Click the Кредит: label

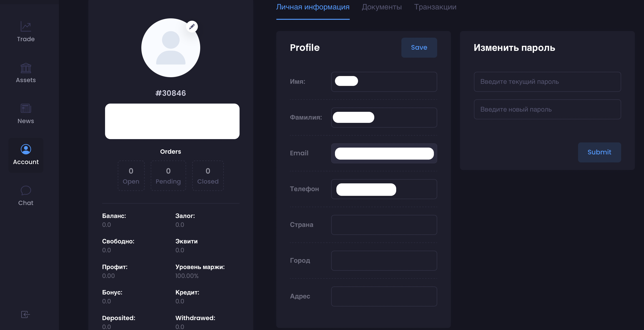187,292
